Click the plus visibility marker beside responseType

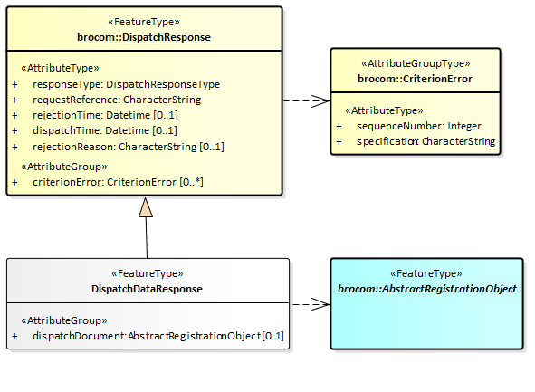(14, 84)
